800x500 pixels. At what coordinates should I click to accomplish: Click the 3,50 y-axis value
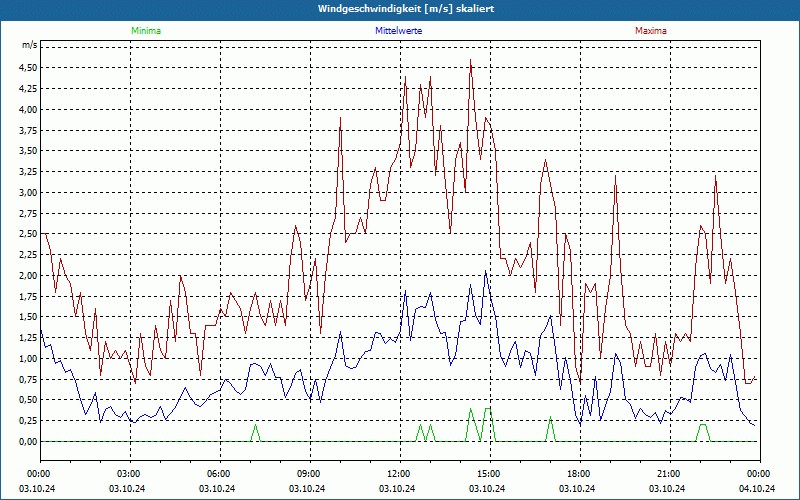point(29,151)
